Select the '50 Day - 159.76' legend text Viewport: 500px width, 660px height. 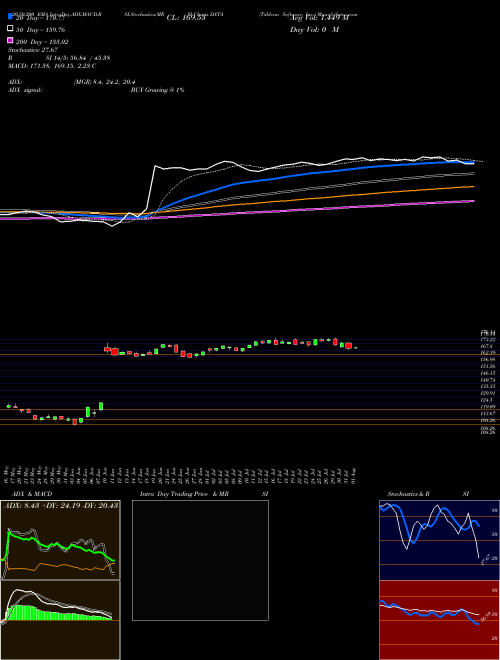41,30
